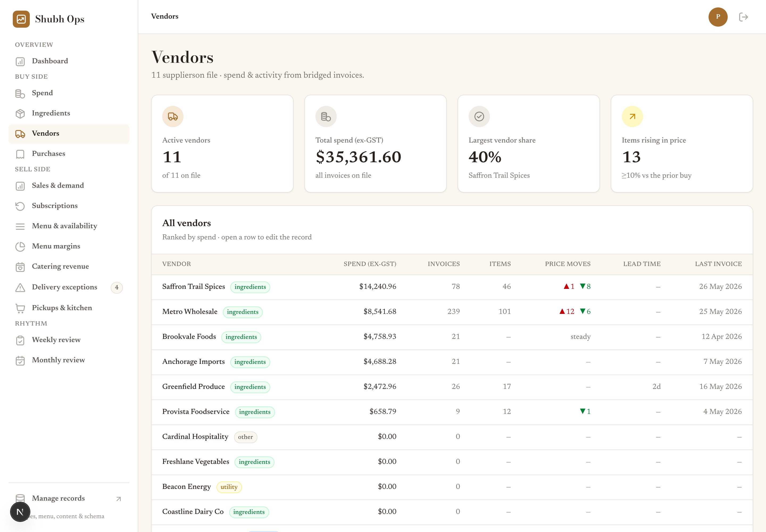Click the other tag on Cardinal Hospitality
766x532 pixels.
[245, 437]
